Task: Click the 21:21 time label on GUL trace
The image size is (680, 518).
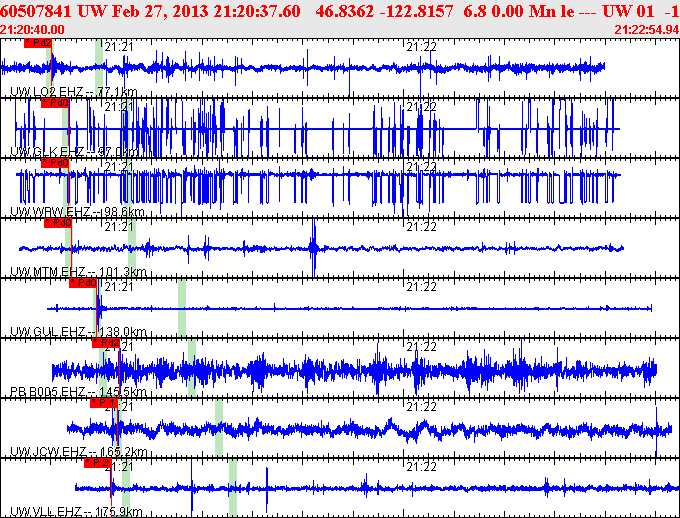Action: [x=119, y=286]
